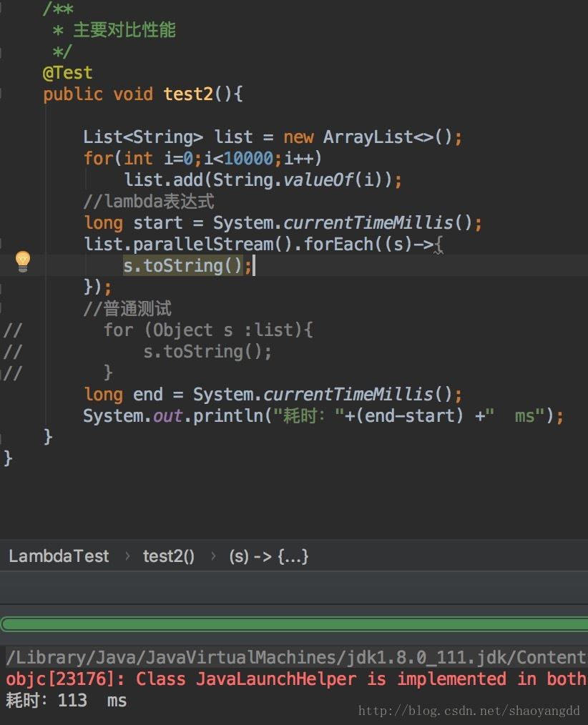This screenshot has height=725, width=588.
Task: Click the (s) -> {...} breadcrumb
Action: (269, 556)
